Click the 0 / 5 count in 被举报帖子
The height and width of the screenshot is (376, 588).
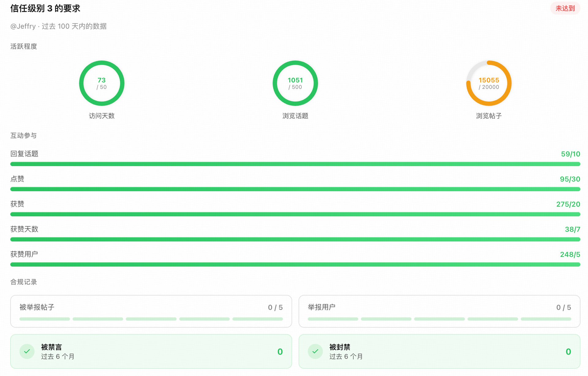click(275, 307)
